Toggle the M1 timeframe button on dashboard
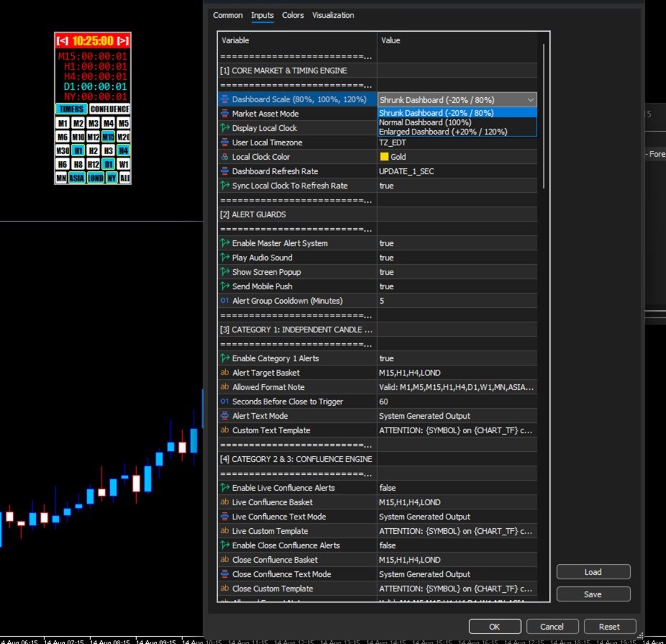The width and height of the screenshot is (666, 644). tap(63, 123)
